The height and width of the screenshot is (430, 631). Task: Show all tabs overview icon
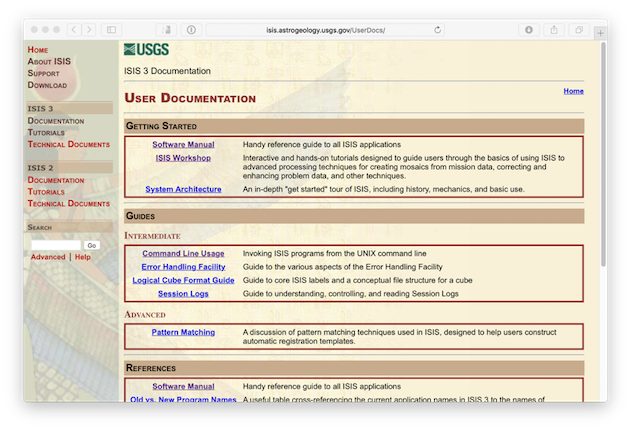(x=579, y=30)
